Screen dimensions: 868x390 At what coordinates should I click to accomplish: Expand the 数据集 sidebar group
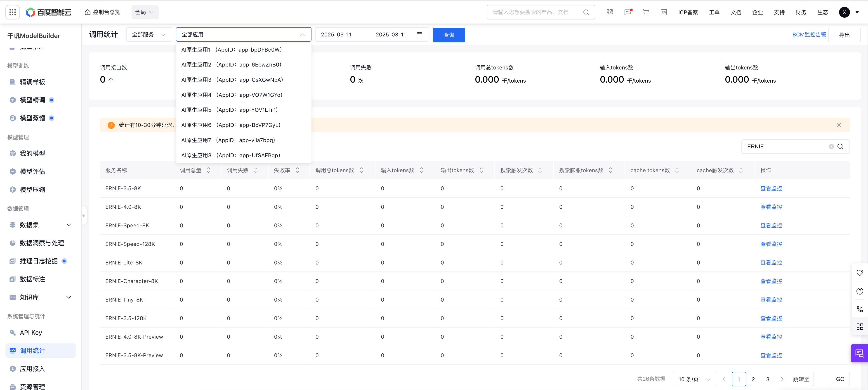pos(69,225)
